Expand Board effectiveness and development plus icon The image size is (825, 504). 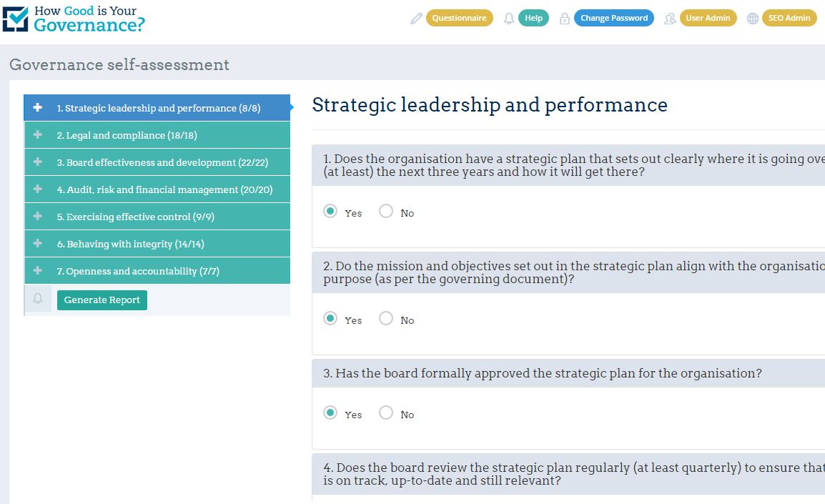38,162
